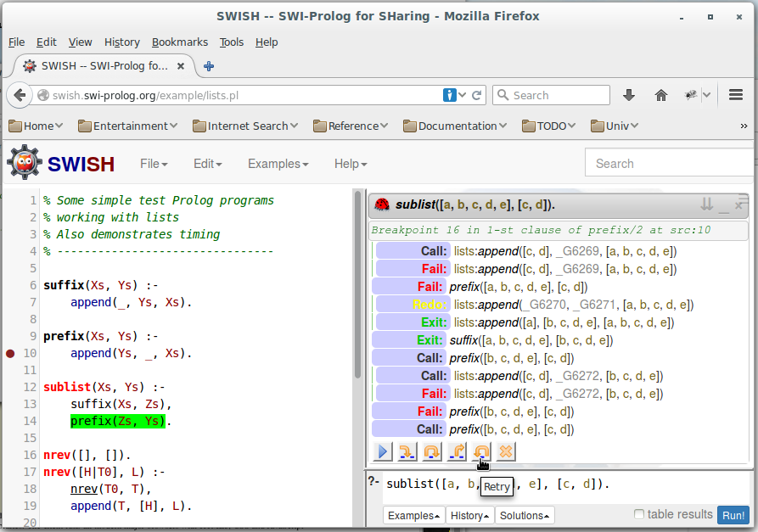
Task: Click the Continue debugger play button
Action: [382, 452]
